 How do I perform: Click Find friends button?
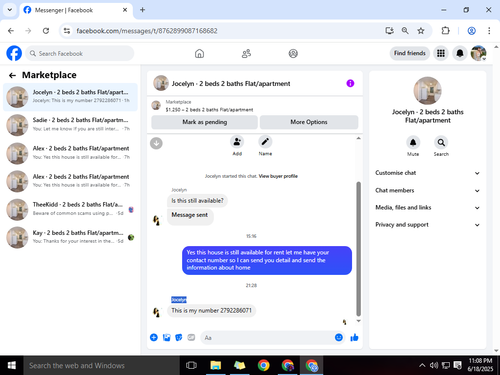(410, 53)
